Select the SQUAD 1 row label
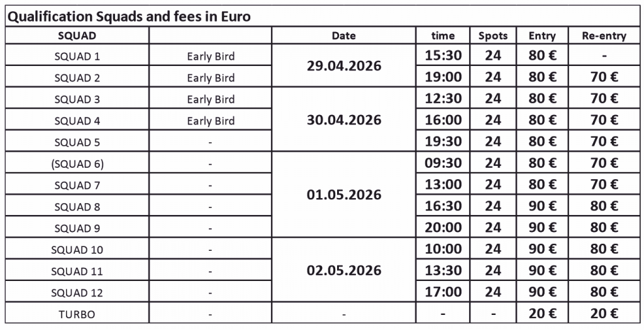 [x=77, y=57]
